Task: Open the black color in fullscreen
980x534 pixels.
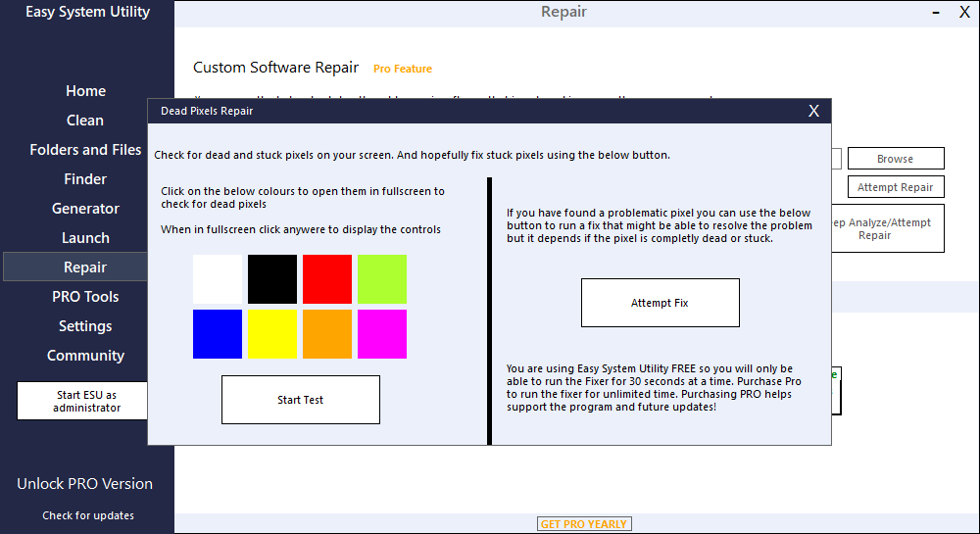Action: pos(272,279)
